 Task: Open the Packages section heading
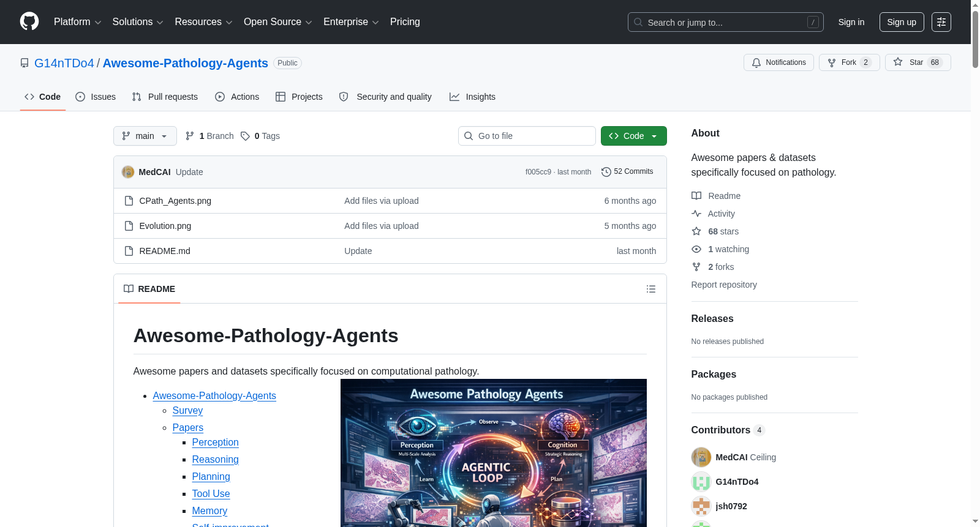pos(714,375)
